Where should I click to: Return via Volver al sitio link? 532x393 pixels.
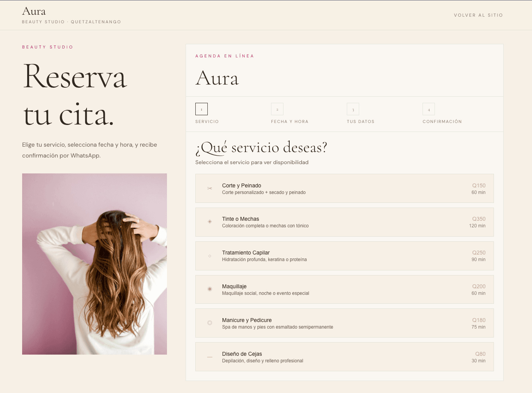pos(478,15)
